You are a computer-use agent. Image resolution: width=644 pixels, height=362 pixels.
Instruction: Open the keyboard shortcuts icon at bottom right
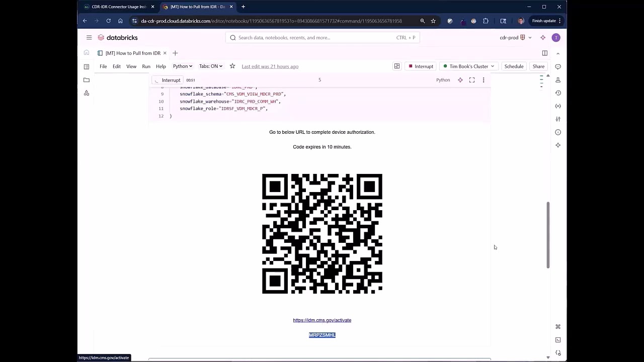pyautogui.click(x=558, y=327)
